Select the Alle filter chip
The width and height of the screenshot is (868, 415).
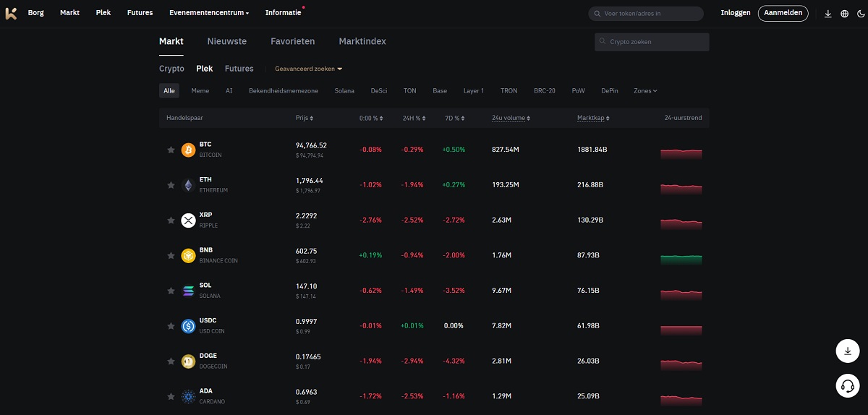(169, 91)
